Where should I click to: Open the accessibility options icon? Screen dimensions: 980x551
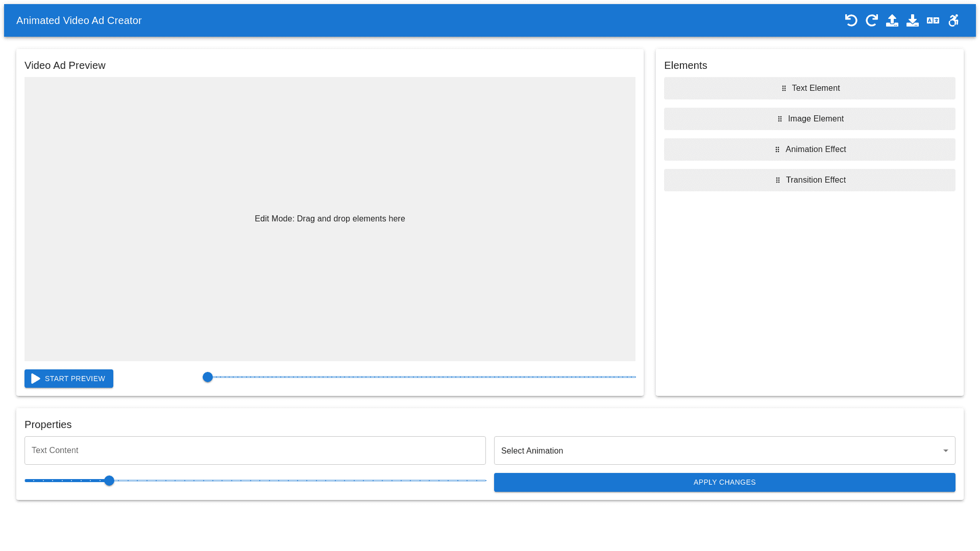pyautogui.click(x=953, y=20)
